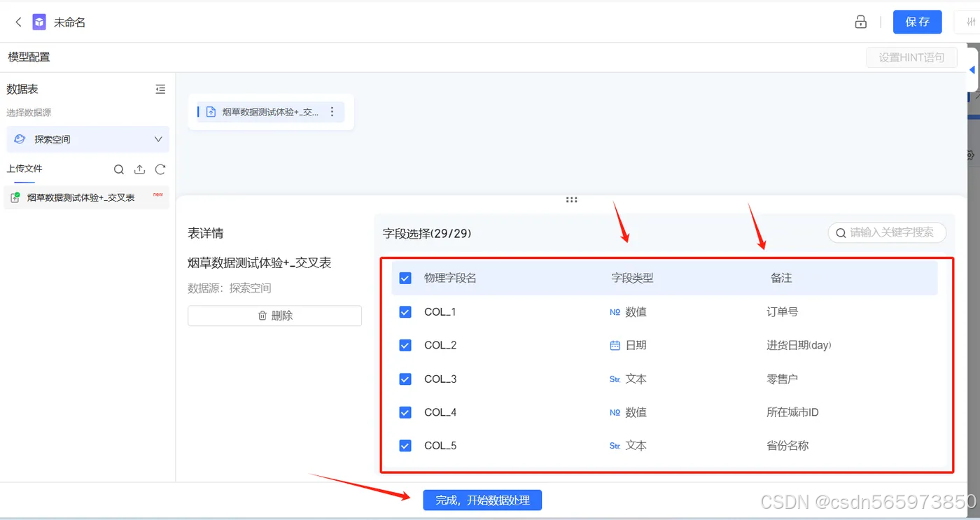980x520 pixels.
Task: Click the upload file icon
Action: tap(139, 169)
